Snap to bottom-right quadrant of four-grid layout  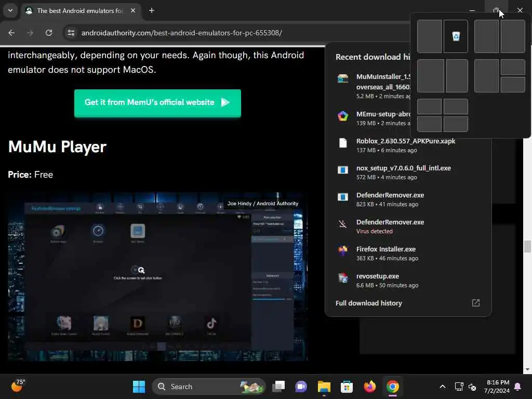coord(456,124)
